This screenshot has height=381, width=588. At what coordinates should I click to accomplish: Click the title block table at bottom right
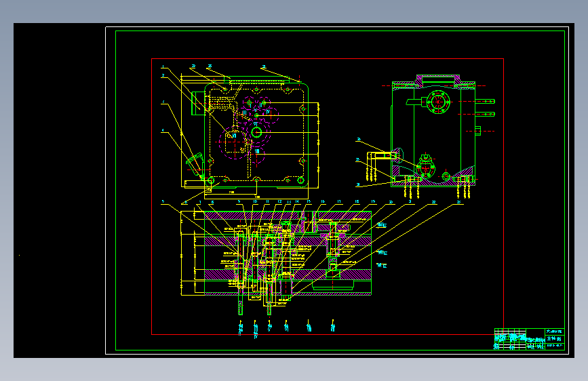tap(529, 339)
